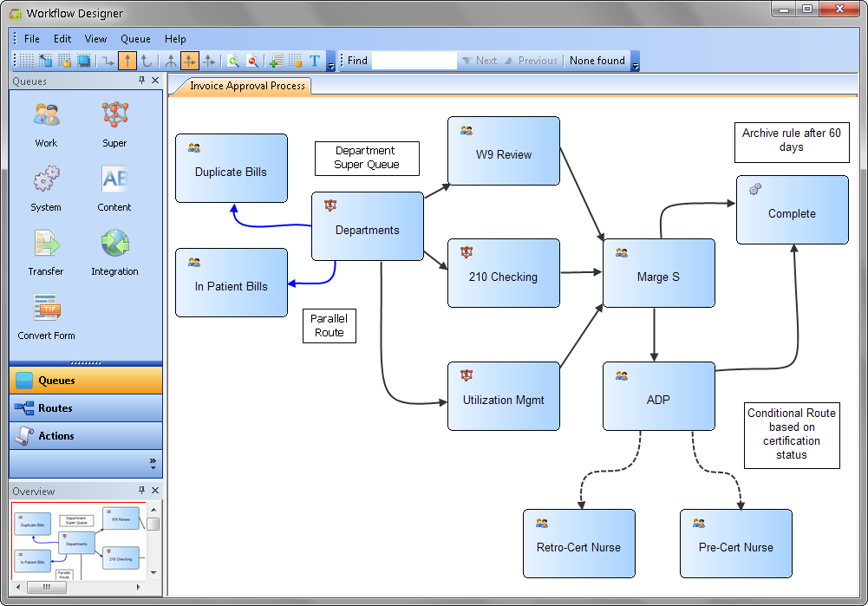Click Archive rule after 60 days note
868x606 pixels.
(x=792, y=142)
